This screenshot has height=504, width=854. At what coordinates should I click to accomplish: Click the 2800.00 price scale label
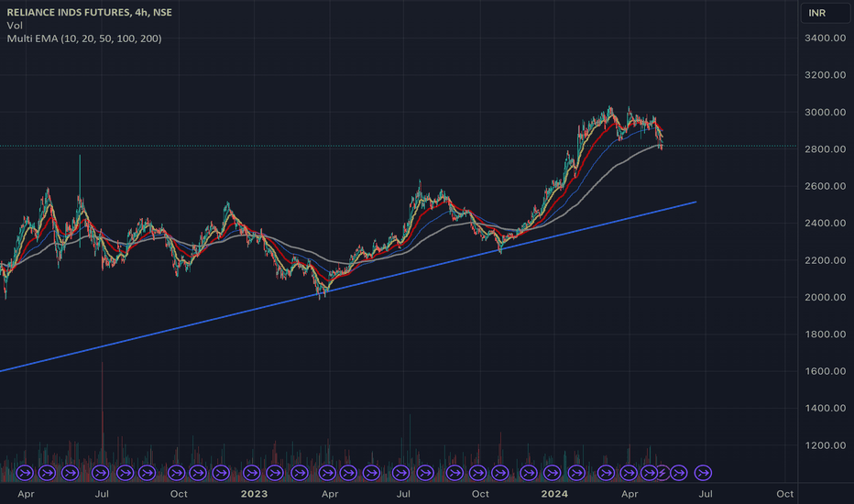pyautogui.click(x=825, y=149)
